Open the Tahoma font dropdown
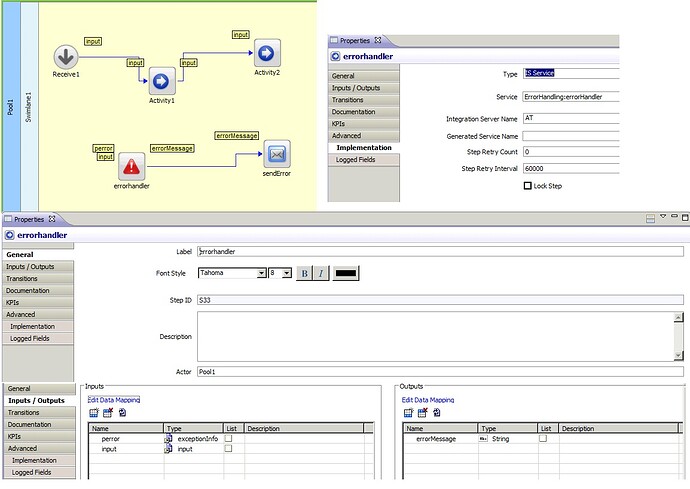The image size is (690, 489). click(x=261, y=273)
